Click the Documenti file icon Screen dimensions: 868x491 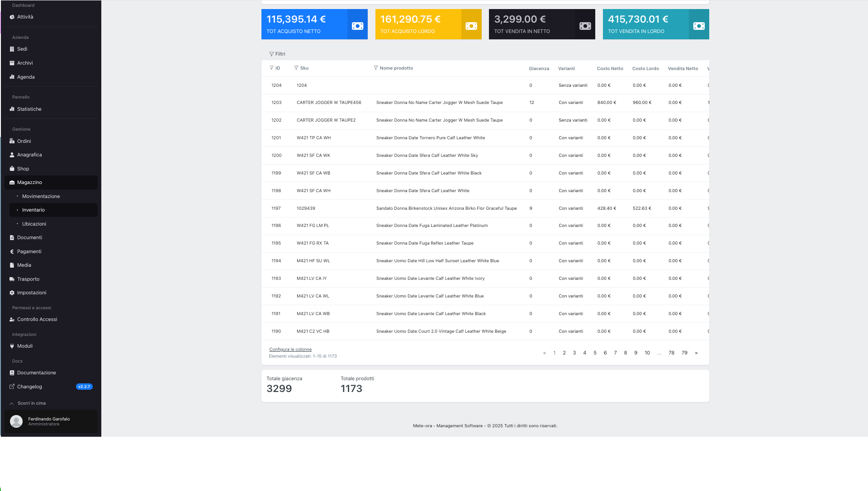12,237
